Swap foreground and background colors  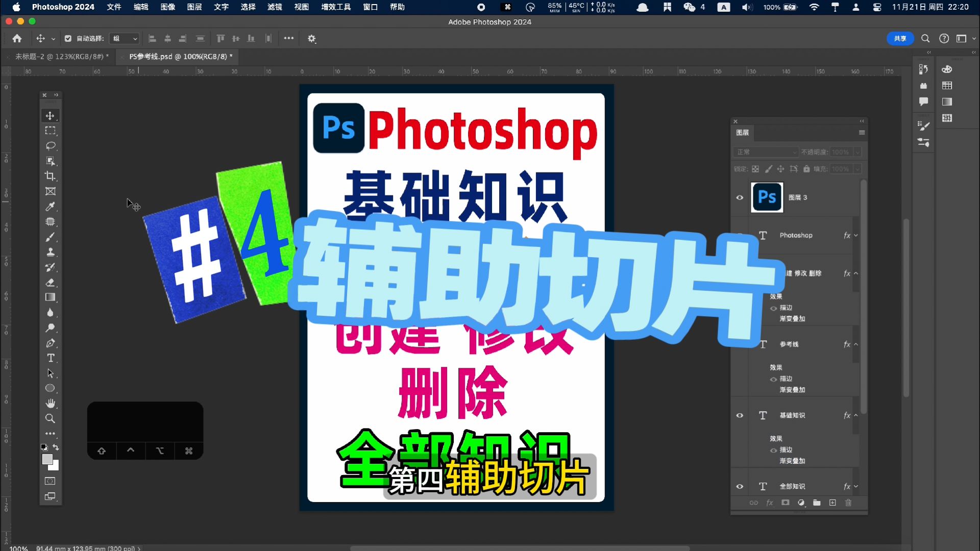[x=56, y=447]
